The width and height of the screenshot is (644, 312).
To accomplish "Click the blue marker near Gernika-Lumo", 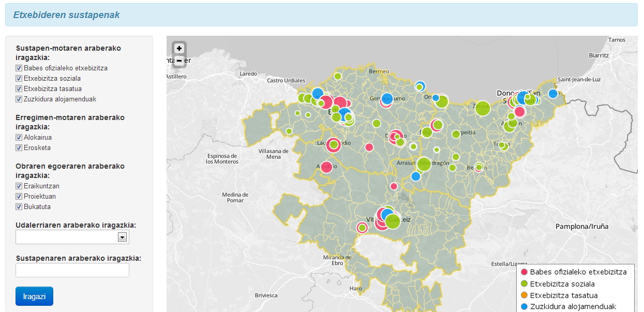I will click(x=387, y=98).
